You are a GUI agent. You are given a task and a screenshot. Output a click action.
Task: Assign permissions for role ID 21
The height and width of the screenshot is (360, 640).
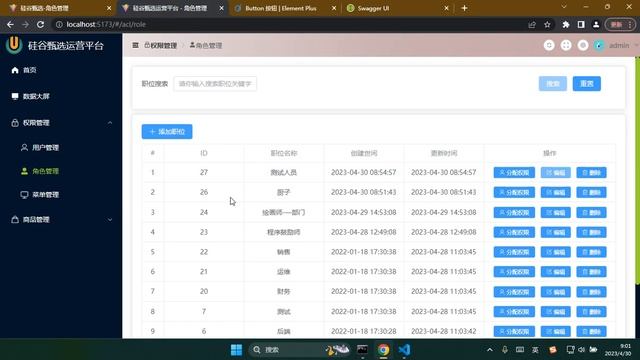(x=514, y=272)
